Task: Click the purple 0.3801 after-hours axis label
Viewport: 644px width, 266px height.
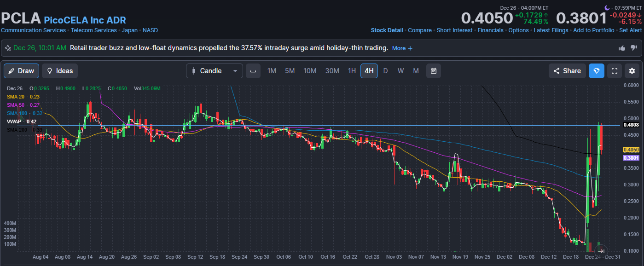Action: [631, 158]
